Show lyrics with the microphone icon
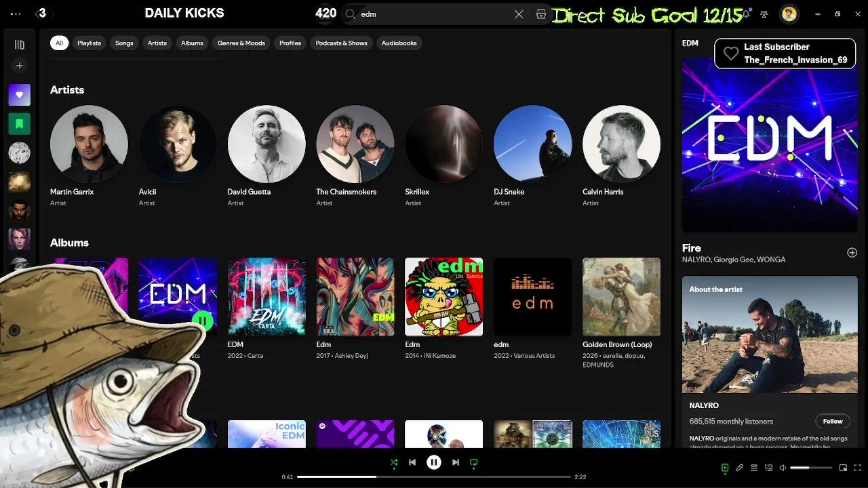This screenshot has height=488, width=868. click(x=740, y=468)
